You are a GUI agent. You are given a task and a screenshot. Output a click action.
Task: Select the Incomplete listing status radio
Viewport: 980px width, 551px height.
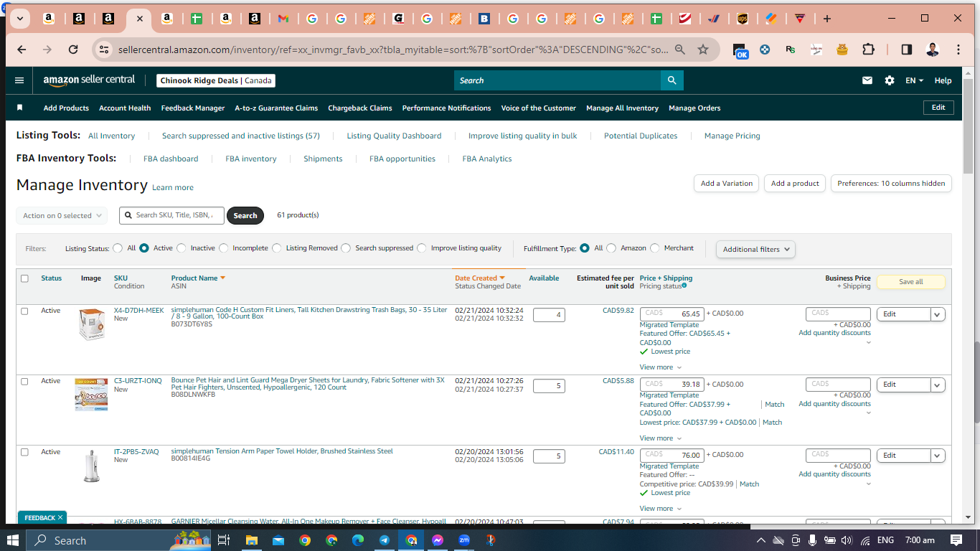[224, 248]
